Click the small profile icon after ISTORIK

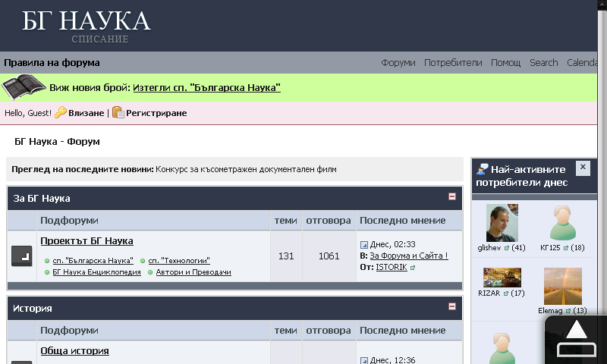pos(413,268)
